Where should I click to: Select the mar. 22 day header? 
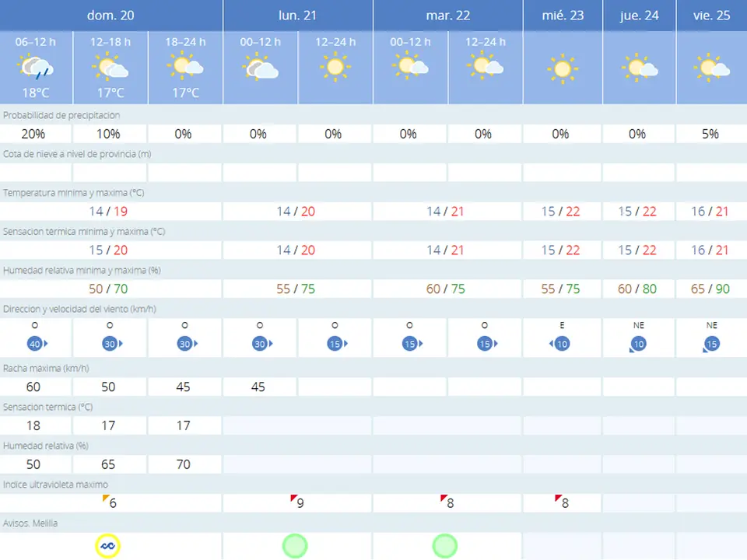pos(448,16)
